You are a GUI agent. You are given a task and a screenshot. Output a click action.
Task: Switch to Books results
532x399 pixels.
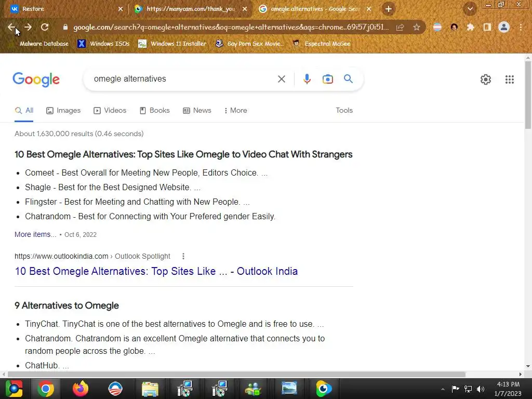point(155,111)
